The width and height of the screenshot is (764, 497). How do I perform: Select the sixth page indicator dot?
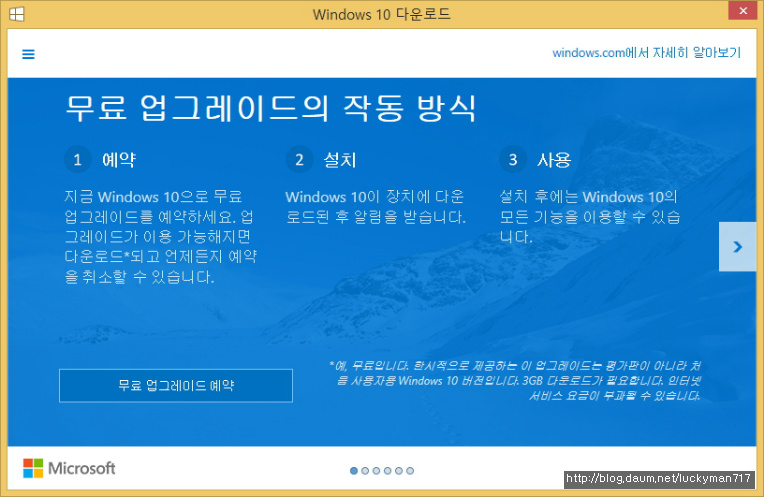(410, 471)
